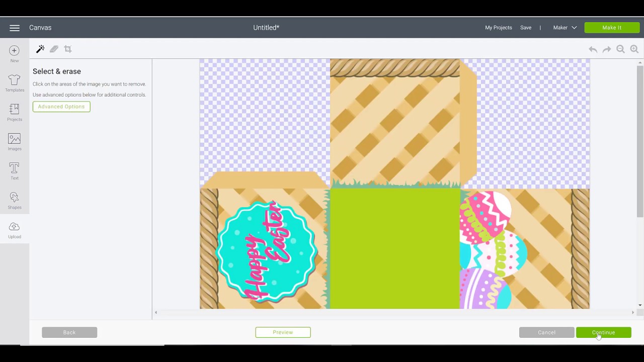Click the Cancel button
The width and height of the screenshot is (644, 362).
tap(546, 332)
